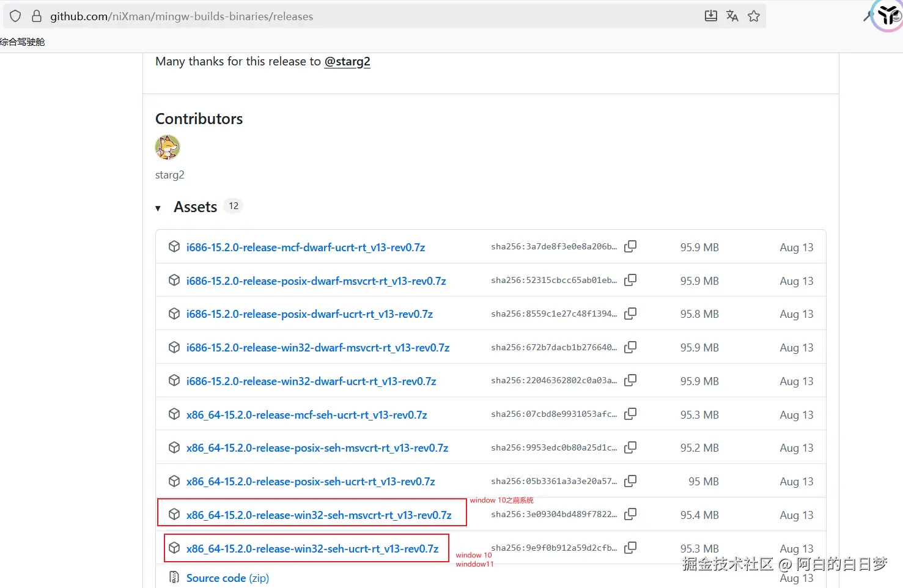Bookmark this page with the star icon

point(754,17)
